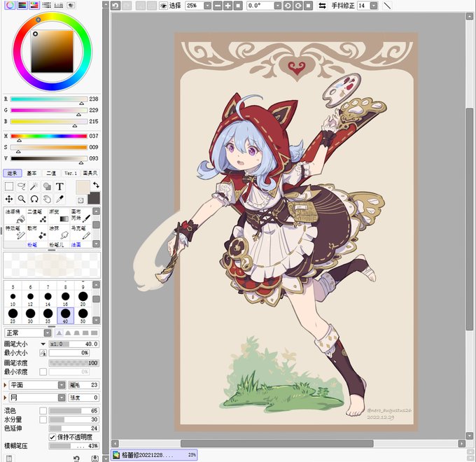Open the 画笔大小 size multiplier arrow
The height and width of the screenshot is (462, 476).
[x=43, y=344]
